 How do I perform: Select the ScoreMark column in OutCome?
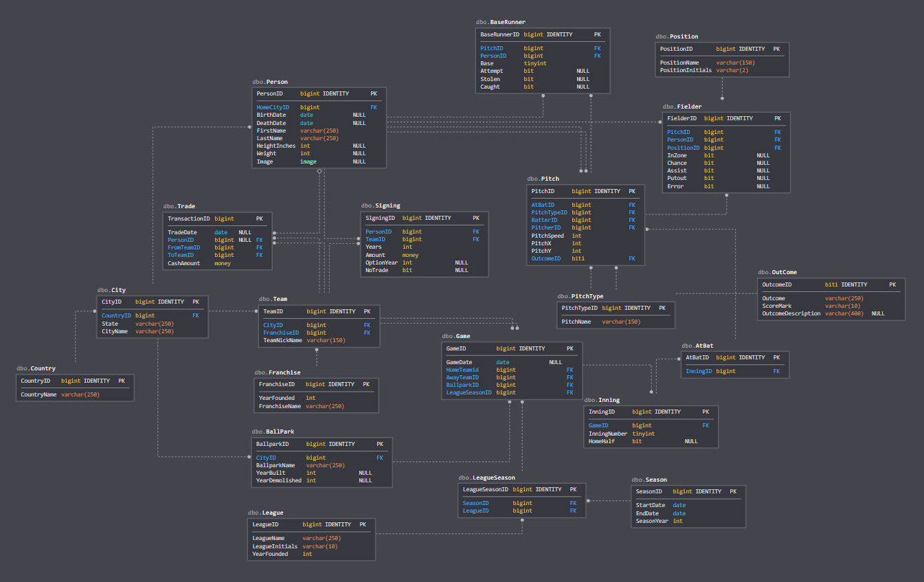[832, 306]
